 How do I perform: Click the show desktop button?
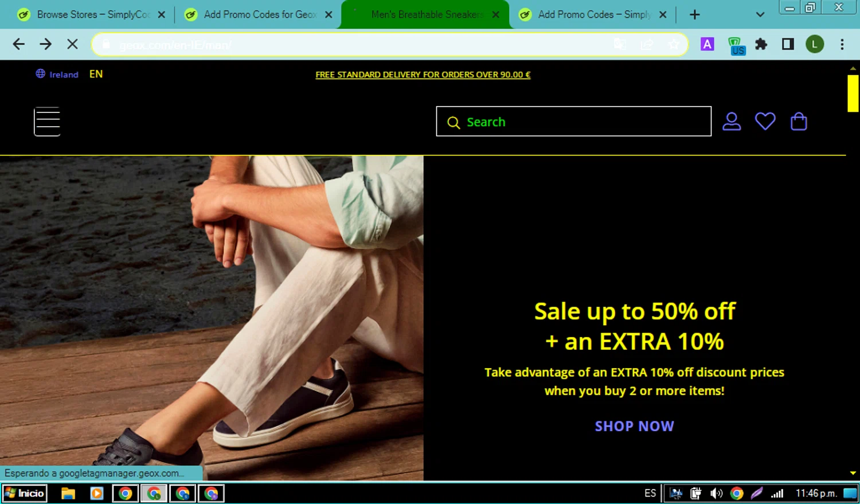click(850, 493)
